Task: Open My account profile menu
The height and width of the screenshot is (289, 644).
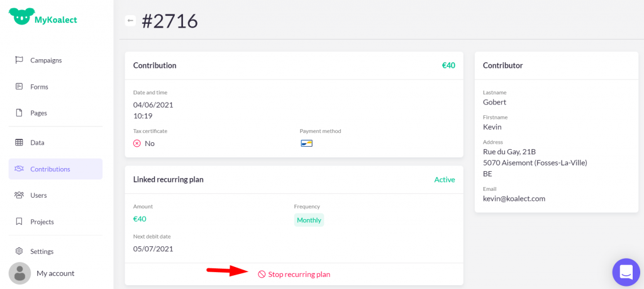Action: click(55, 273)
